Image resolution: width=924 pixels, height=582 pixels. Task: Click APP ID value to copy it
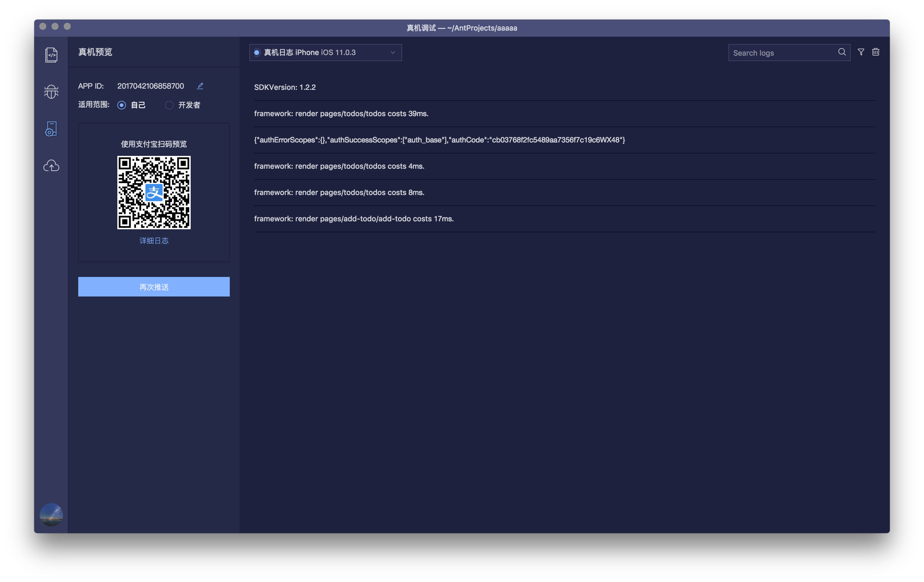[151, 86]
